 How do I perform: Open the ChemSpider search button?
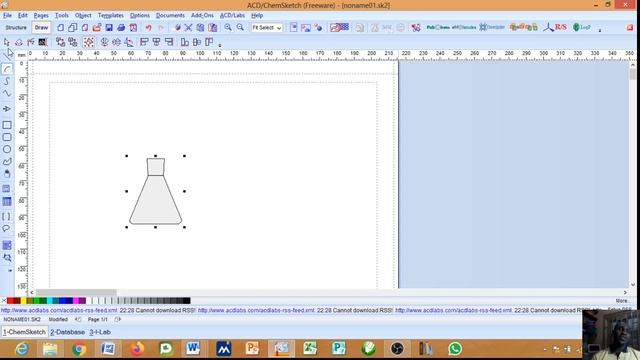pos(492,27)
